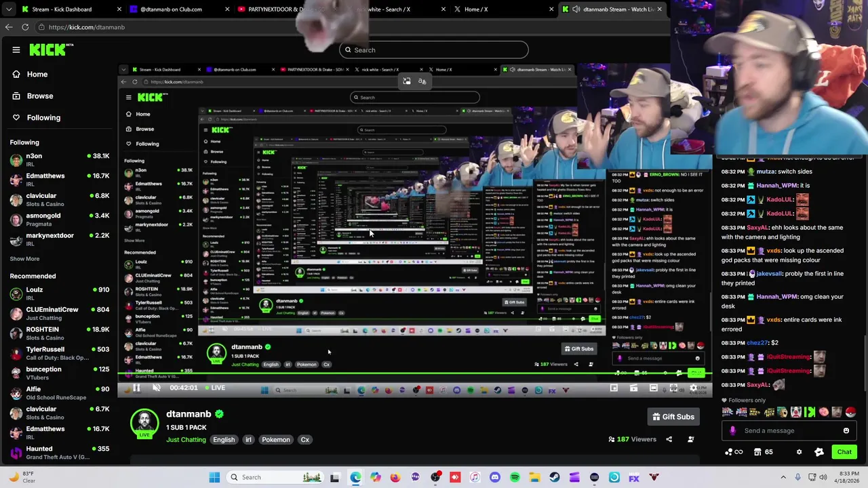Toggle theater mode on the video player
868x488 pixels.
click(x=653, y=388)
